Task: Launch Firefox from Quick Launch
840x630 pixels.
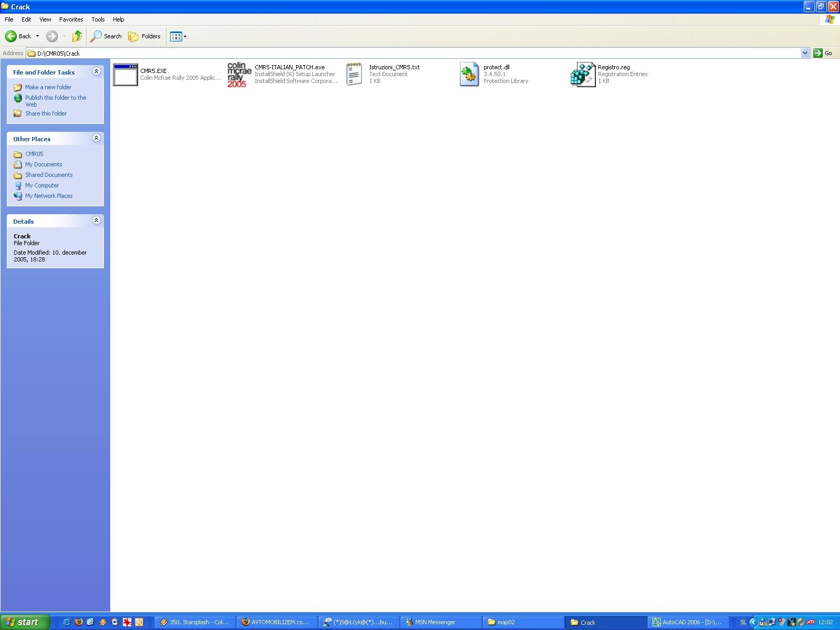Action: pos(79,622)
